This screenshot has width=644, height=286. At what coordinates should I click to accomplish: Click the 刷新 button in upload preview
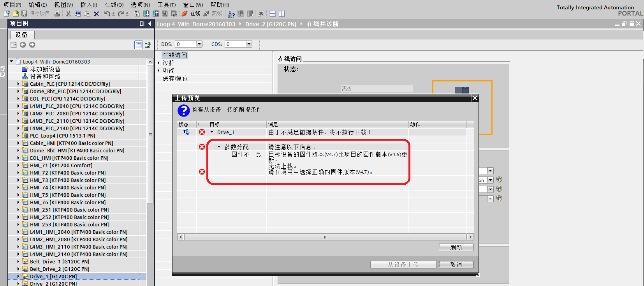point(456,247)
